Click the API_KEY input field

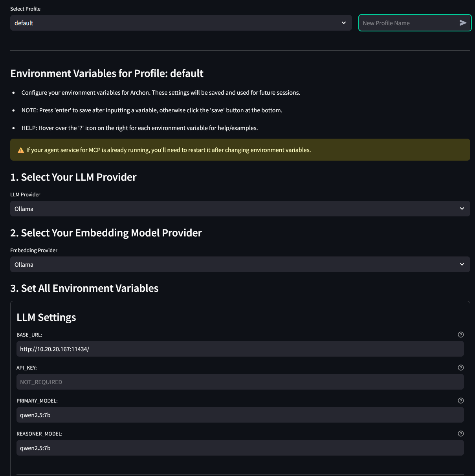coord(240,382)
